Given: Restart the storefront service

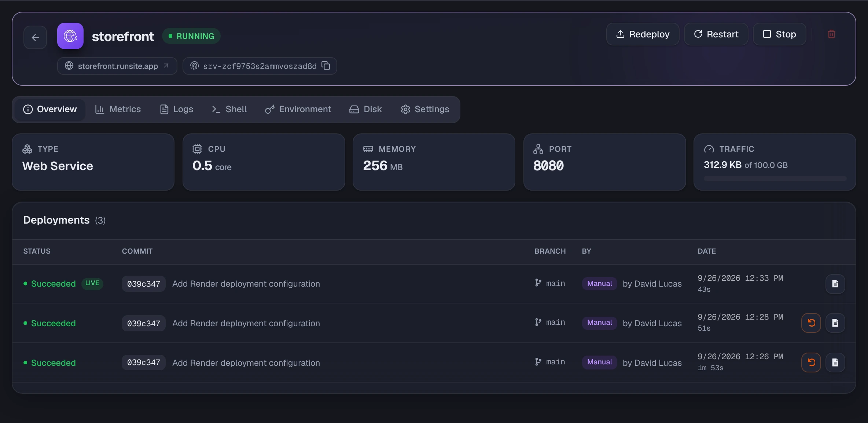Looking at the screenshot, I should click(716, 34).
